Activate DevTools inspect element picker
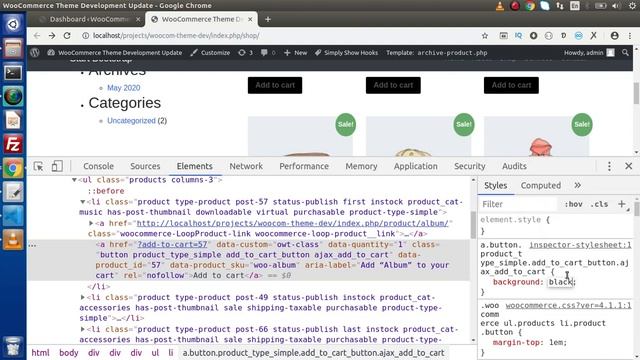 pos(38,166)
